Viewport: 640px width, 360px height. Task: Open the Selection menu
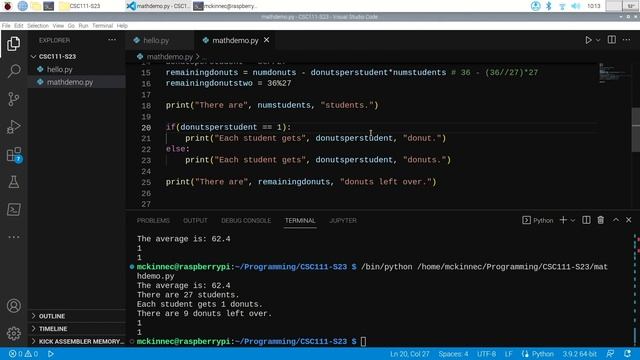38,26
